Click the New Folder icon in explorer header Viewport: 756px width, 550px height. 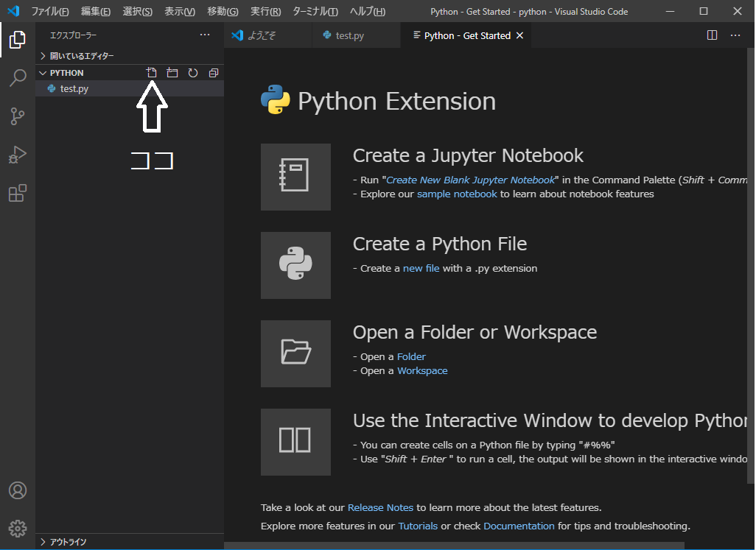coord(172,73)
